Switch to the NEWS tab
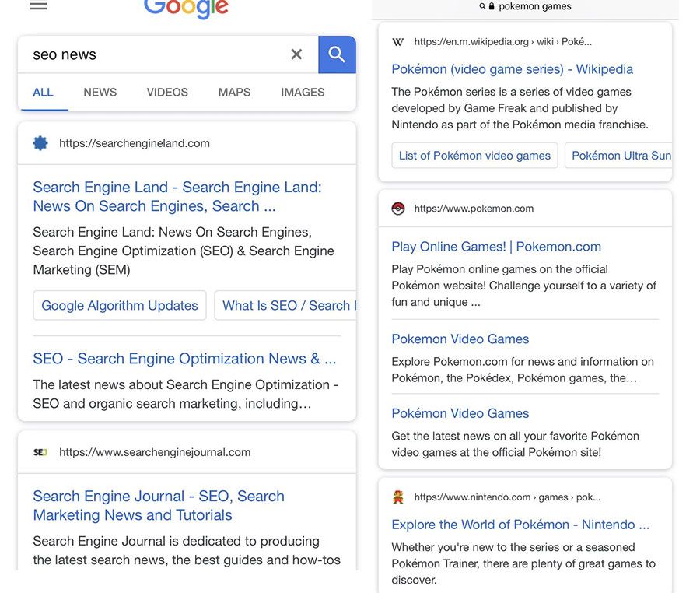 (x=100, y=92)
